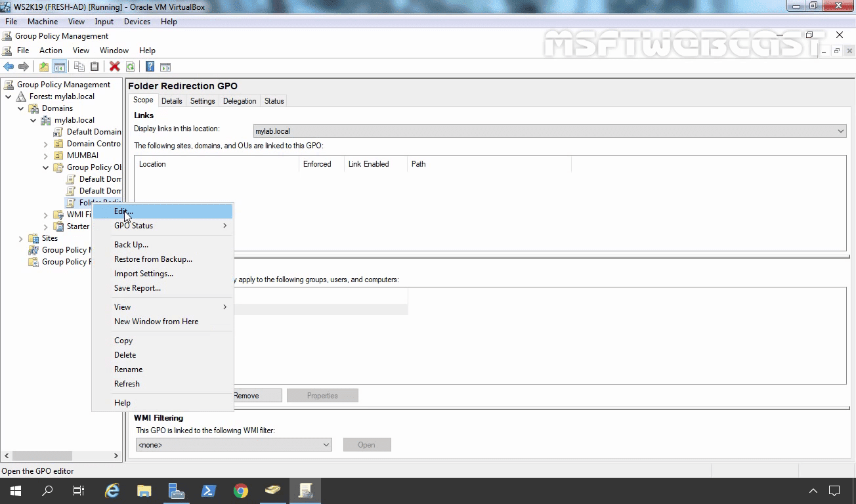Image resolution: width=856 pixels, height=504 pixels.
Task: Click the Sites node icon in tree
Action: [x=33, y=238]
